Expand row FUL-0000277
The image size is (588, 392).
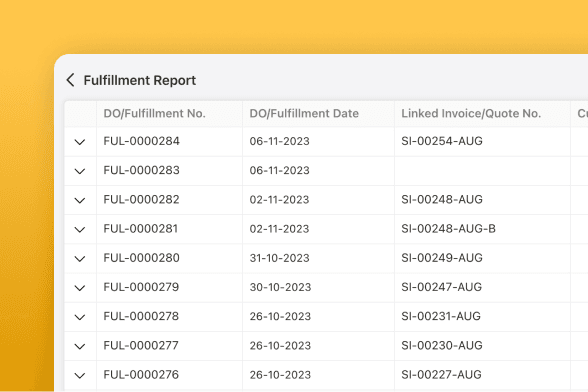pos(80,346)
